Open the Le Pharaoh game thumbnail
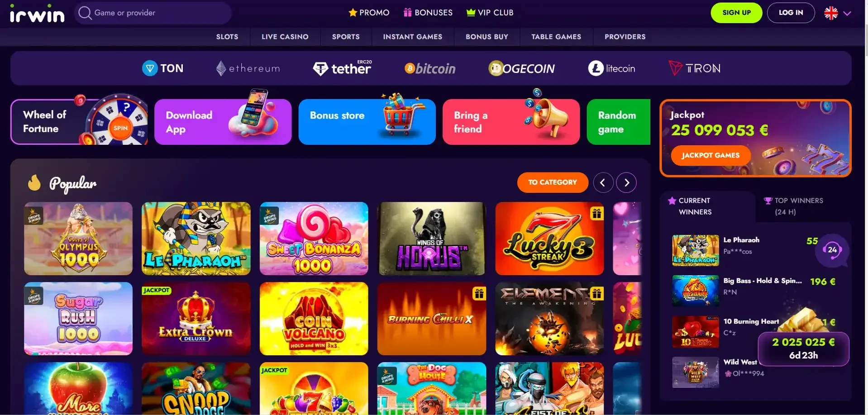Screen dimensions: 868x415 (196, 239)
